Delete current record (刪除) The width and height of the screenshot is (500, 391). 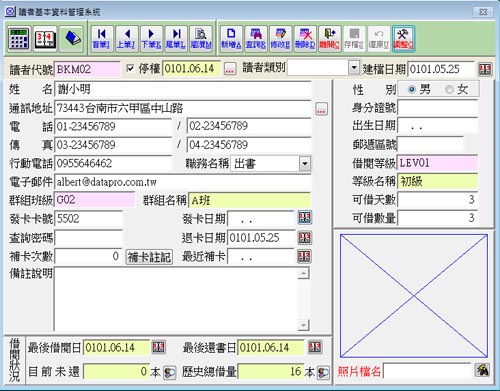click(x=305, y=39)
